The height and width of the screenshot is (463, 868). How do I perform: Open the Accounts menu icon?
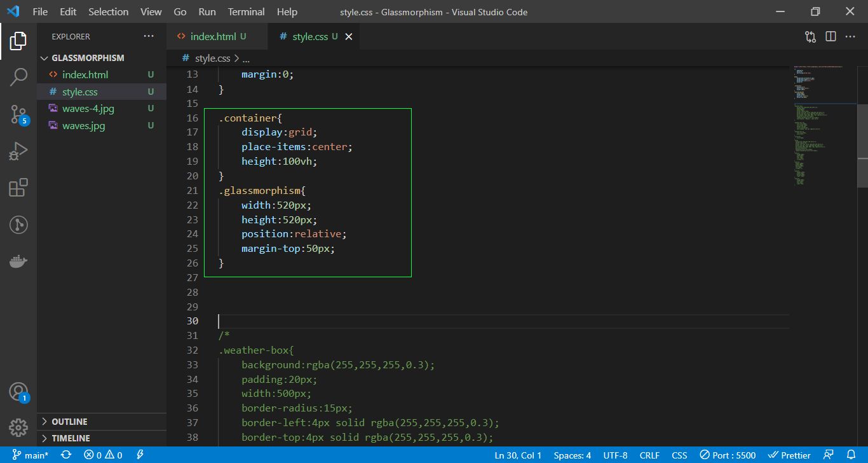[18, 392]
